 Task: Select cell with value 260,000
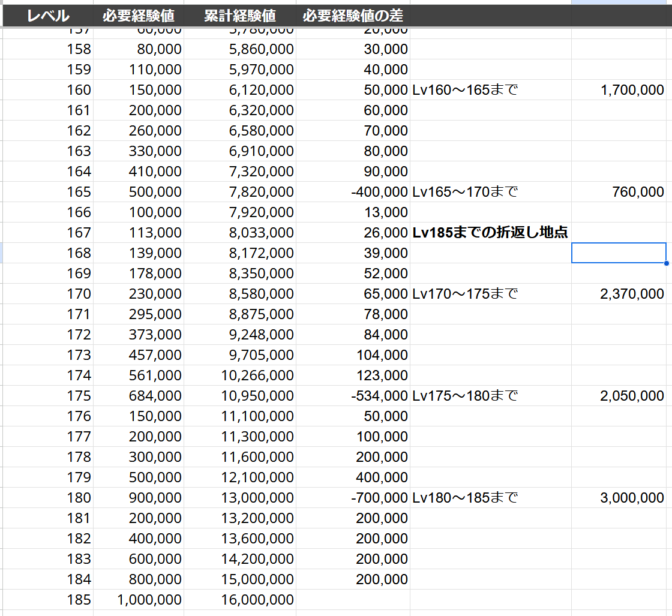[x=139, y=131]
